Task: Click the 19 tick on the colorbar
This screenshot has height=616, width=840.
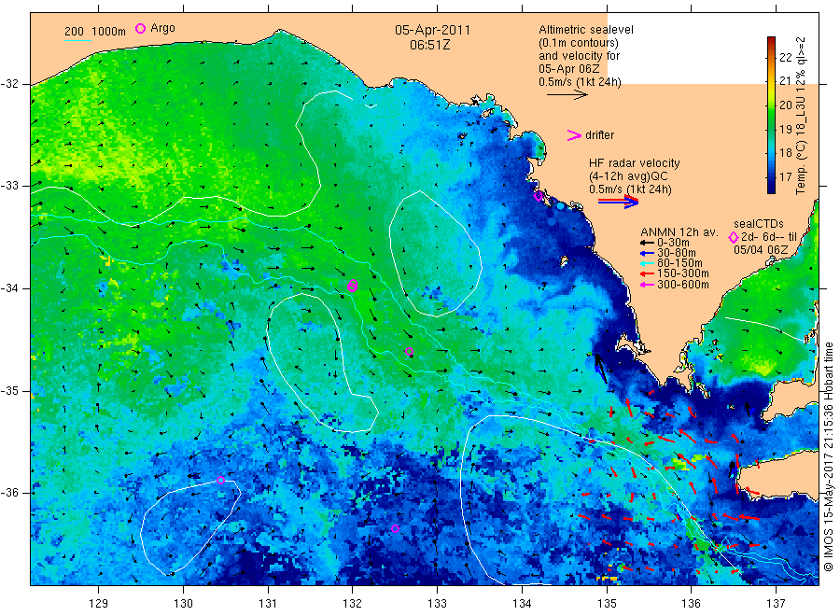Action: click(x=785, y=129)
